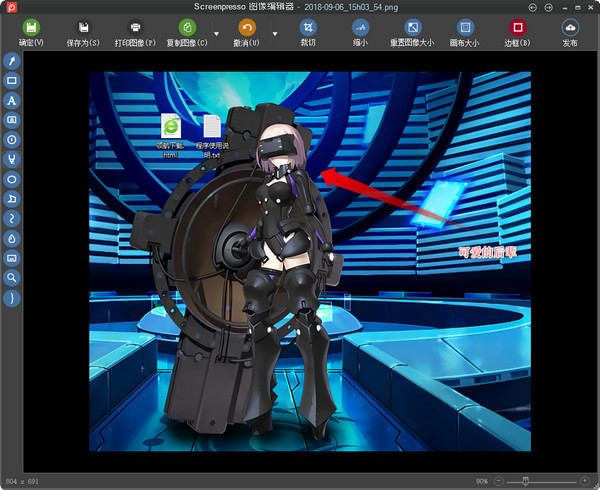Select the Ellipse drawing tool

pyautogui.click(x=12, y=179)
